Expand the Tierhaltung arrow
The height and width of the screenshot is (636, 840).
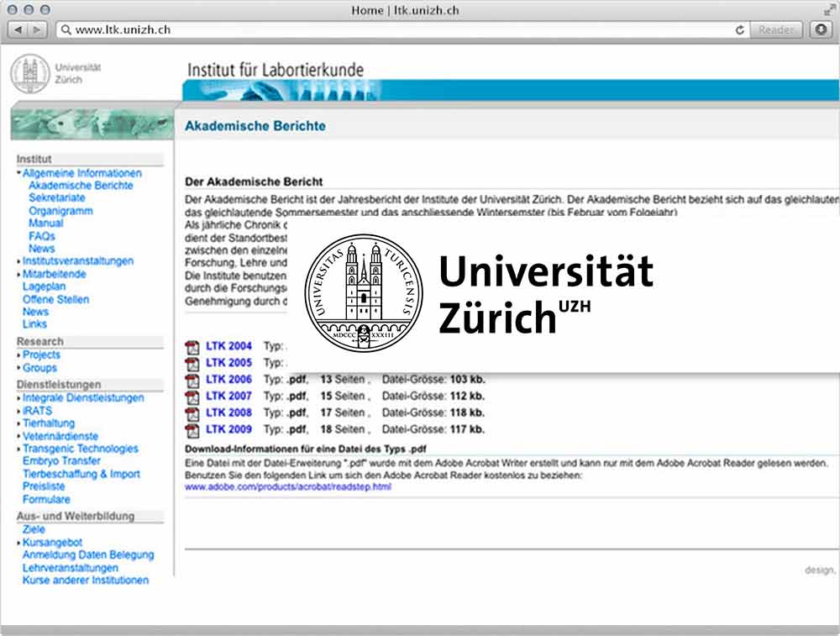(x=18, y=423)
